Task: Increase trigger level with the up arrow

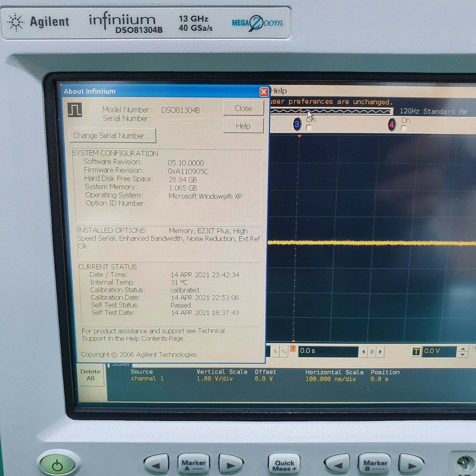Action: (x=463, y=349)
